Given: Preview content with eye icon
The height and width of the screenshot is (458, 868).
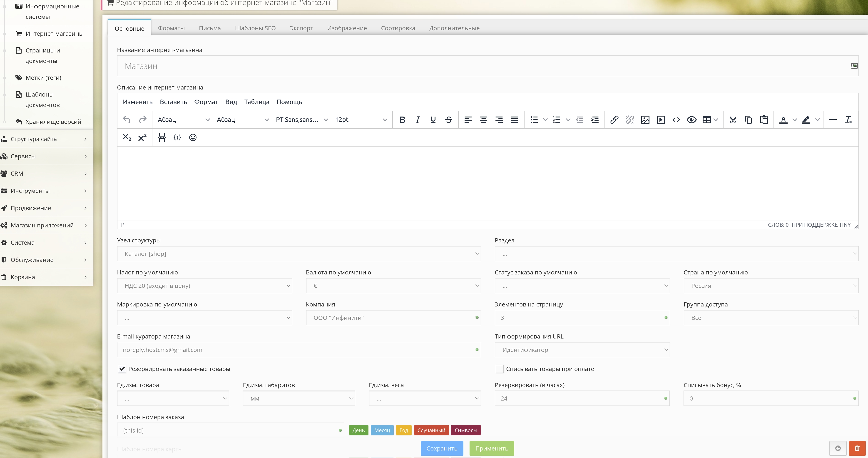Looking at the screenshot, I should (x=692, y=120).
